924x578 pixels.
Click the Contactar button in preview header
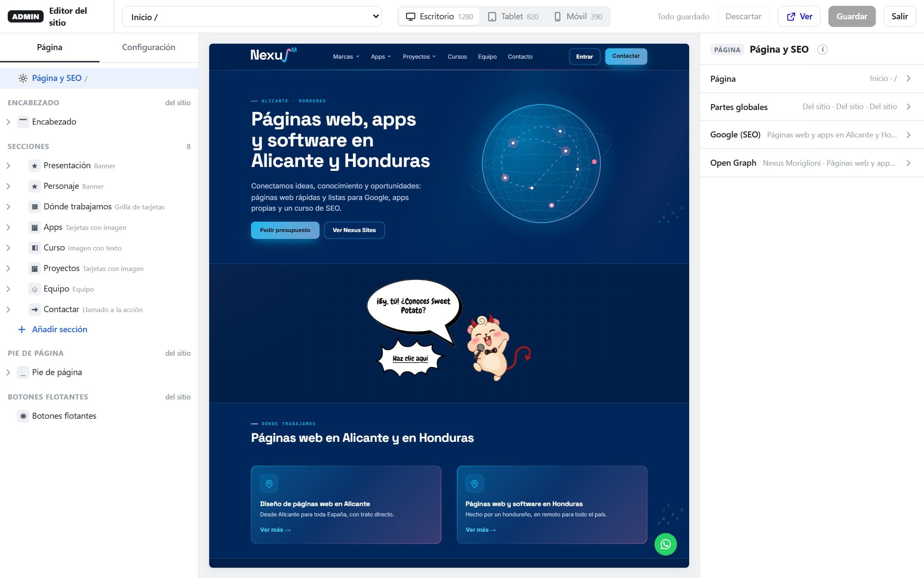626,56
